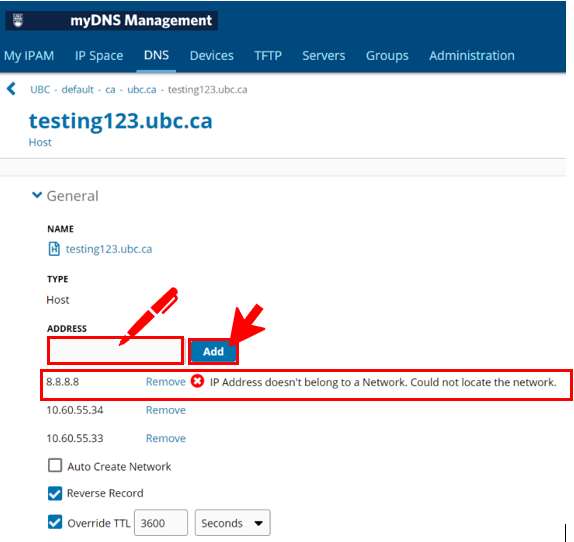Image resolution: width=574 pixels, height=542 pixels.
Task: Remove the 10.60.55.34 address
Action: click(x=166, y=410)
